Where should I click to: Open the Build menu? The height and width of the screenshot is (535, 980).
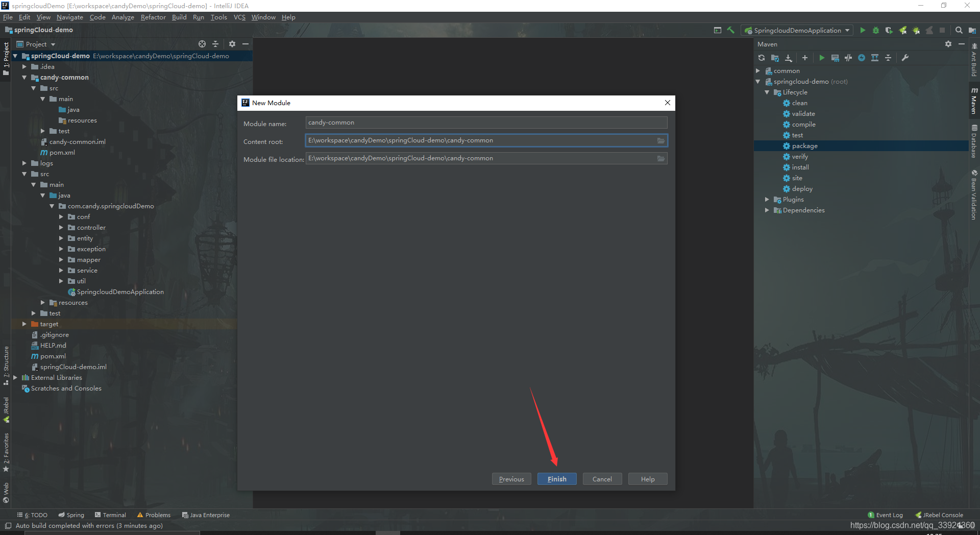tap(179, 17)
